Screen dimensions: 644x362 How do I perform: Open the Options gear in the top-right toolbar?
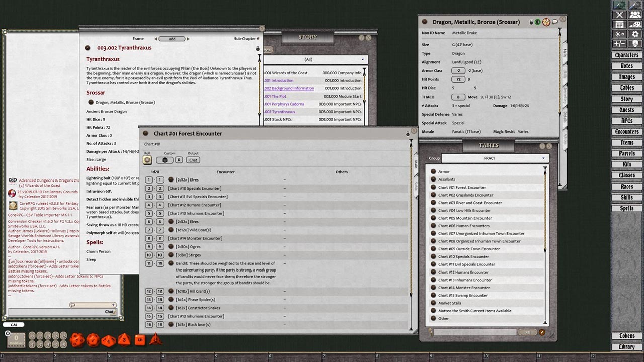[x=635, y=34]
